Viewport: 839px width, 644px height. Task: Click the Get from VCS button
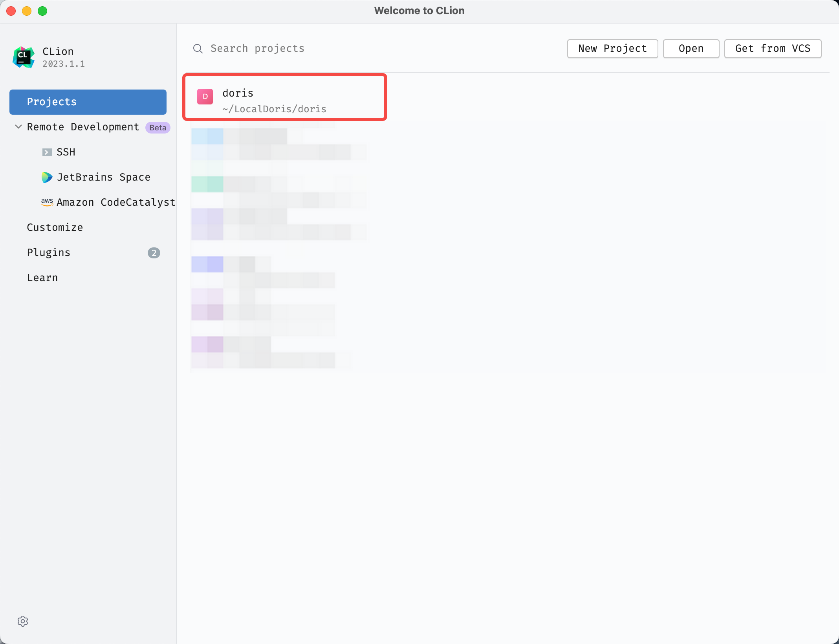(x=772, y=48)
